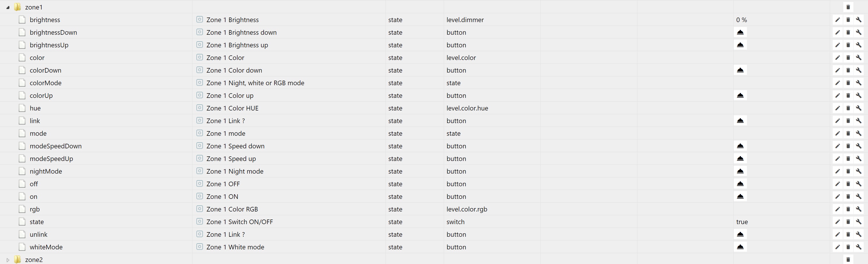
Task: Click the 0 % brightness value
Action: (741, 20)
